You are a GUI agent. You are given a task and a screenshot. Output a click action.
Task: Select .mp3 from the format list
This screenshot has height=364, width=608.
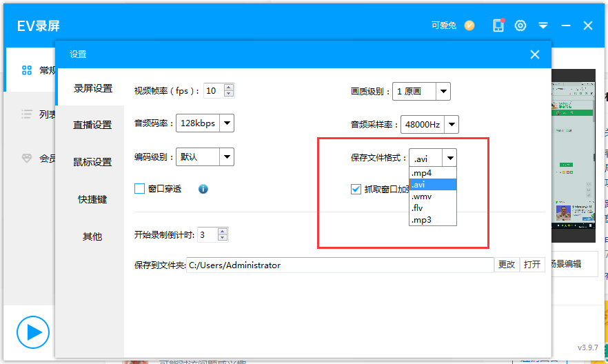(x=433, y=220)
